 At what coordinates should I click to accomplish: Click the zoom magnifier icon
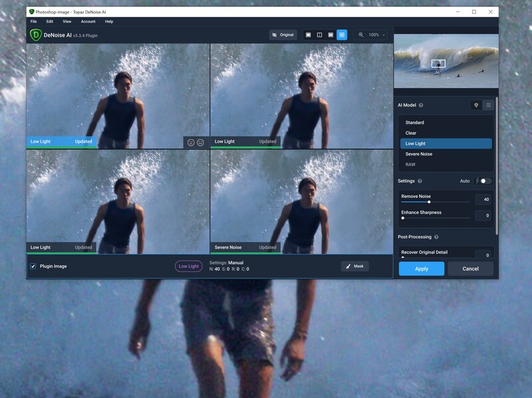(x=361, y=35)
